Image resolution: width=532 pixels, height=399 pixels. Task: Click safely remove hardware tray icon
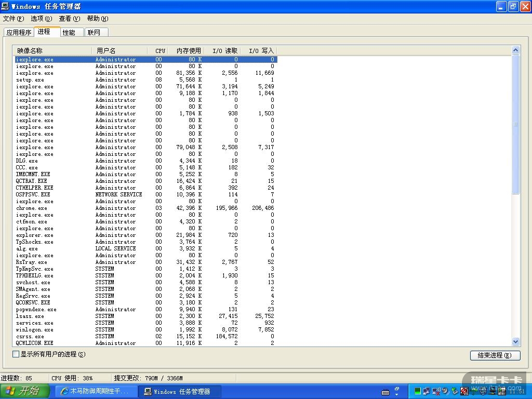455,391
